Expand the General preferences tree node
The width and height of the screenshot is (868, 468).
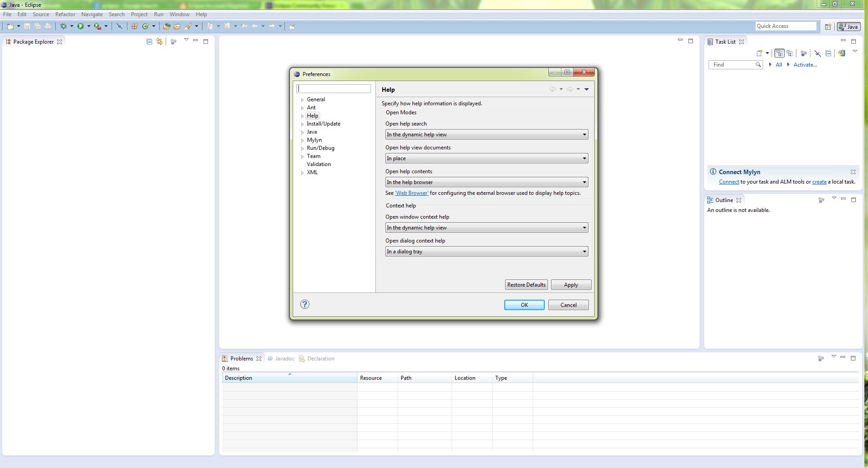tap(302, 100)
